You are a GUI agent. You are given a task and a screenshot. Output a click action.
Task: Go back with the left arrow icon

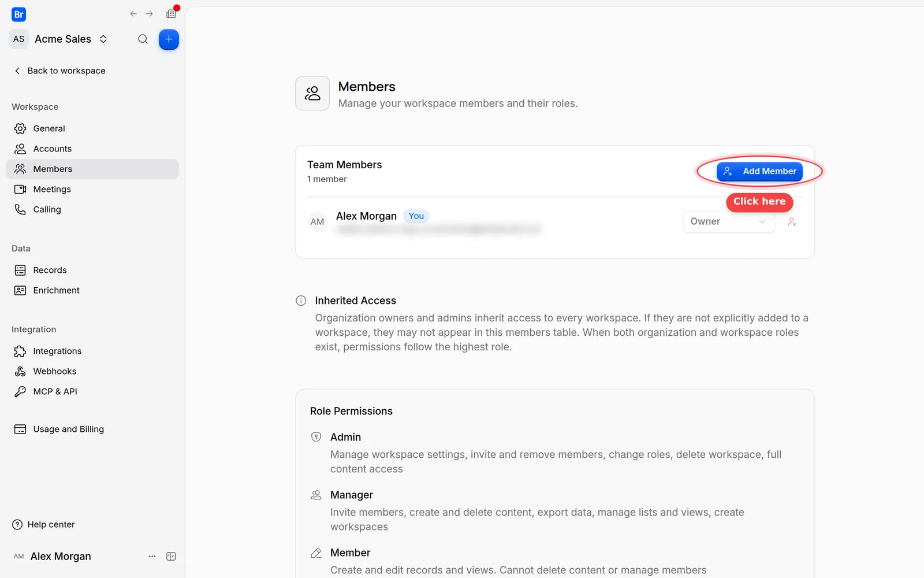(133, 14)
